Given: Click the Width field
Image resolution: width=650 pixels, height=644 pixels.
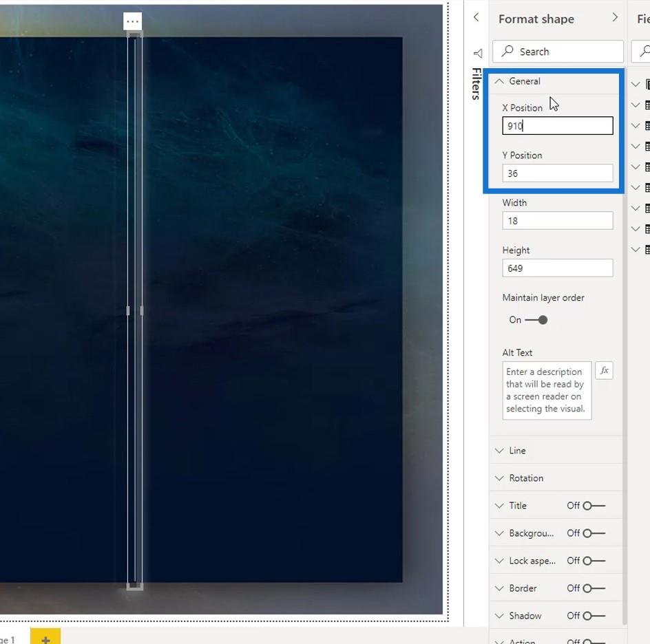Looking at the screenshot, I should point(558,221).
